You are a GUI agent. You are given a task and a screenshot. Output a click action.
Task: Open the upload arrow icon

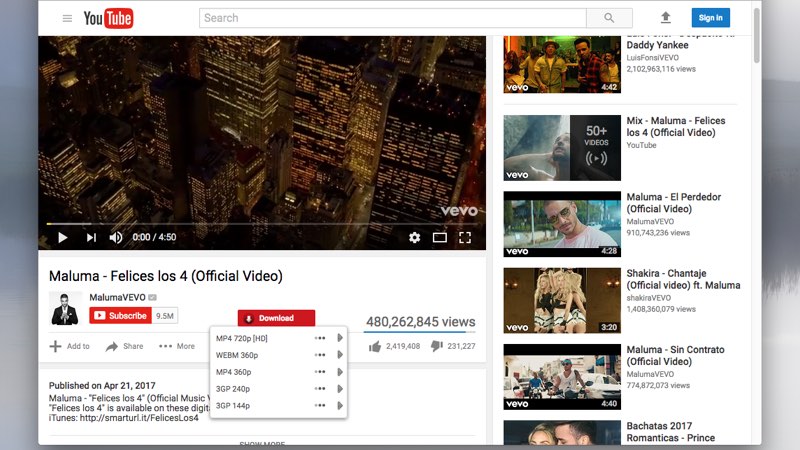click(665, 18)
